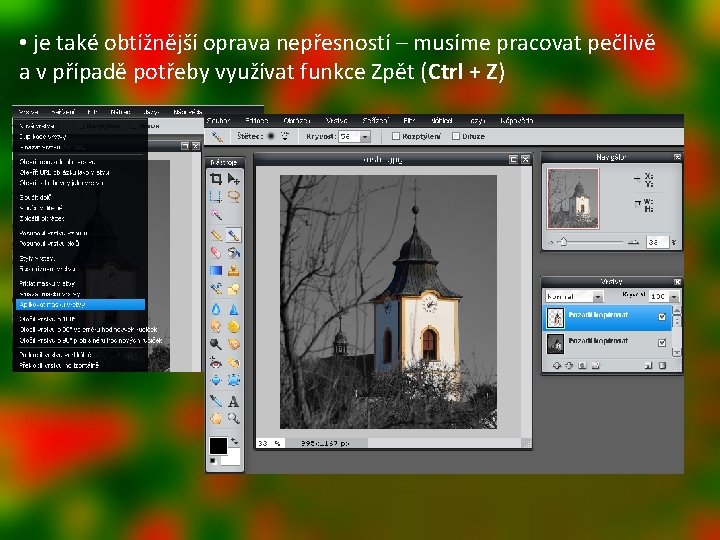Open the Obrázek menu
The width and height of the screenshot is (720, 540).
tap(296, 121)
